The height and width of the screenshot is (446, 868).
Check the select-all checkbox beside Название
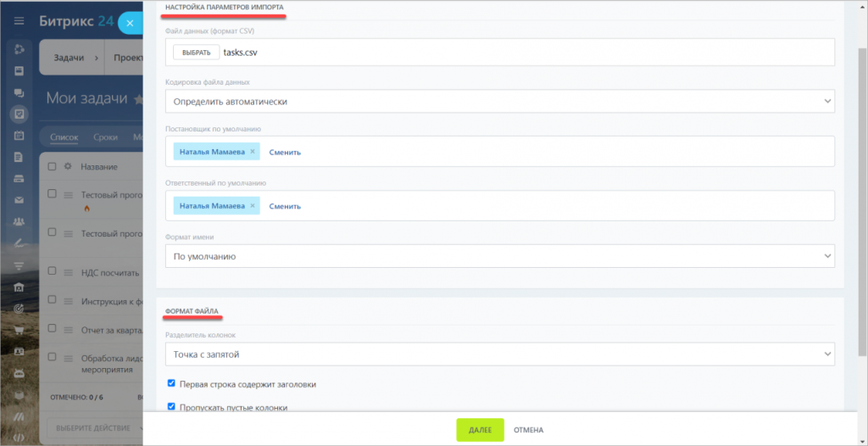[53, 166]
